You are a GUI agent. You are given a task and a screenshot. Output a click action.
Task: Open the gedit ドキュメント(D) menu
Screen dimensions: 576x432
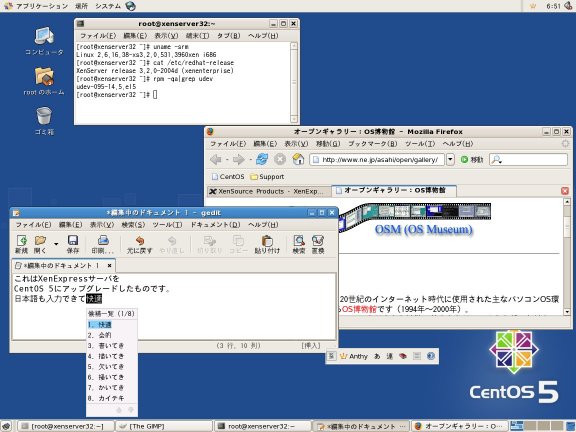click(x=215, y=224)
